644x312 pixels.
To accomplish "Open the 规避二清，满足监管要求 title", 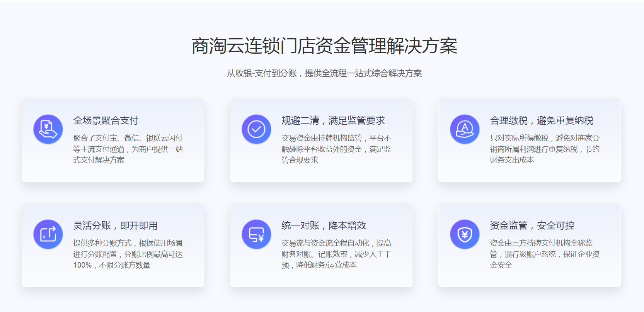I will coord(333,121).
